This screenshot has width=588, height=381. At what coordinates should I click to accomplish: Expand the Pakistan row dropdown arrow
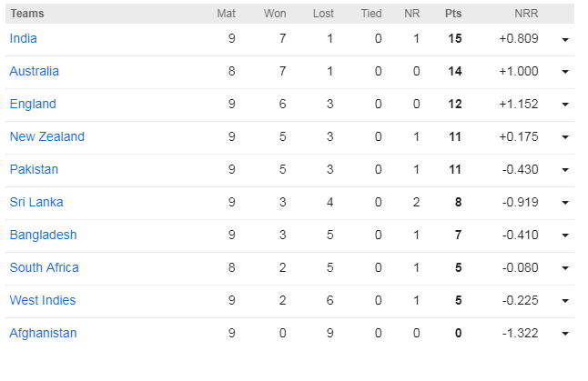(x=565, y=170)
